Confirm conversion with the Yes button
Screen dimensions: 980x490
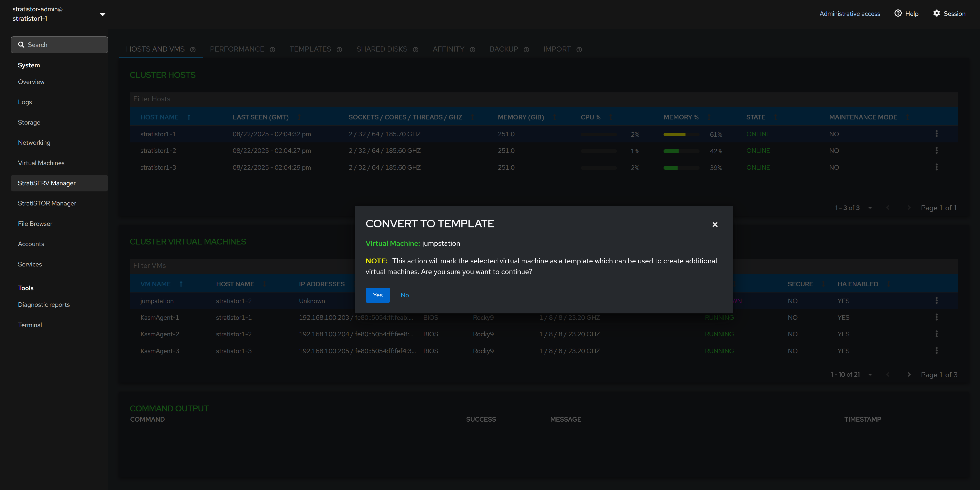click(377, 295)
